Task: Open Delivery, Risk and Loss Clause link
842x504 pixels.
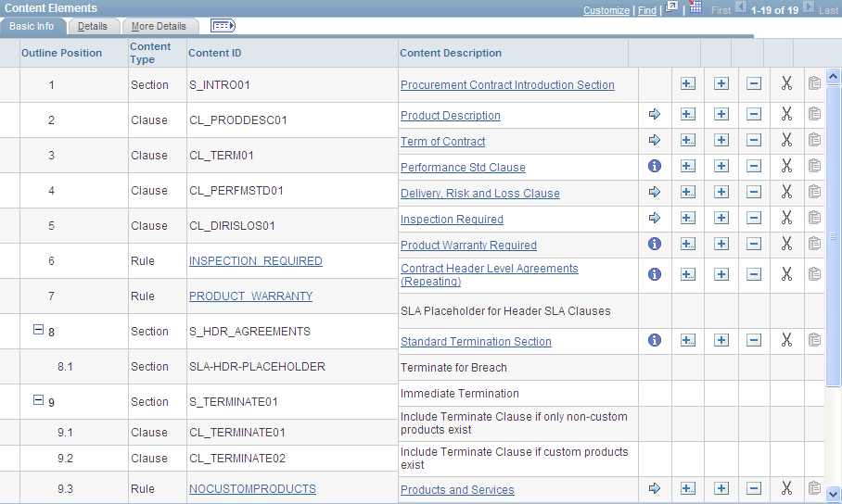Action: coord(480,194)
